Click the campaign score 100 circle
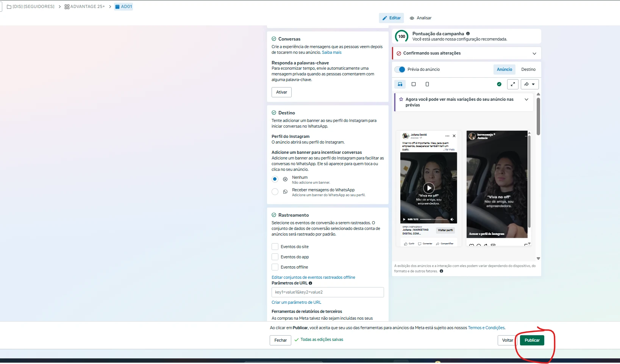 pyautogui.click(x=401, y=36)
